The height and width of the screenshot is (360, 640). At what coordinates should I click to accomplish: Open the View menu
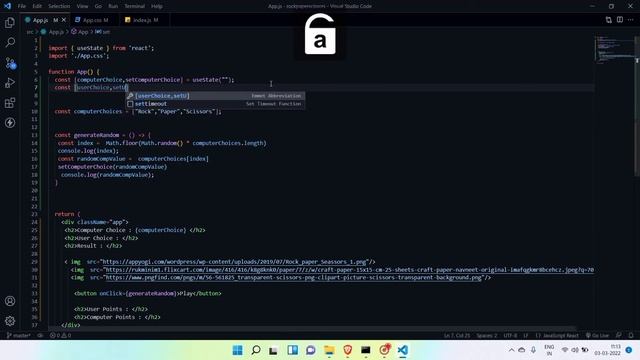tap(82, 6)
